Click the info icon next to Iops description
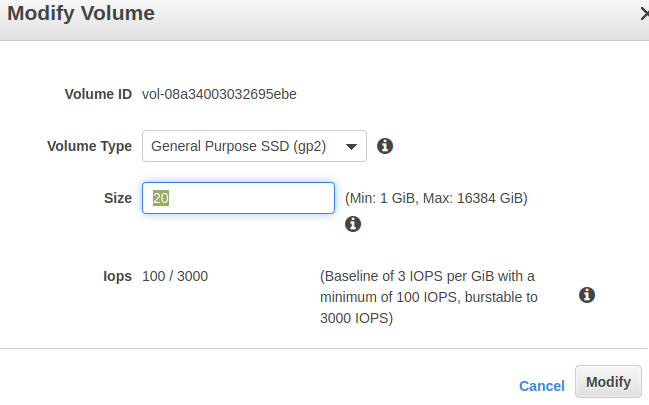 click(x=587, y=295)
